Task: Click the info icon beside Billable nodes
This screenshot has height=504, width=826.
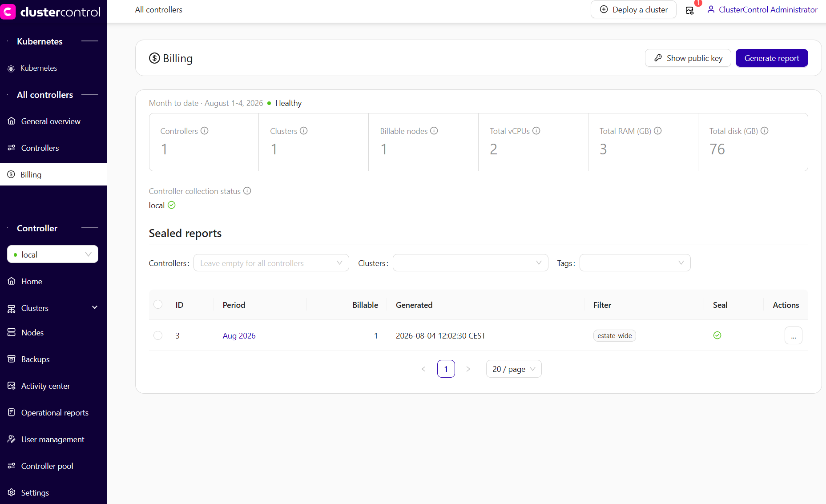Action: coord(434,131)
